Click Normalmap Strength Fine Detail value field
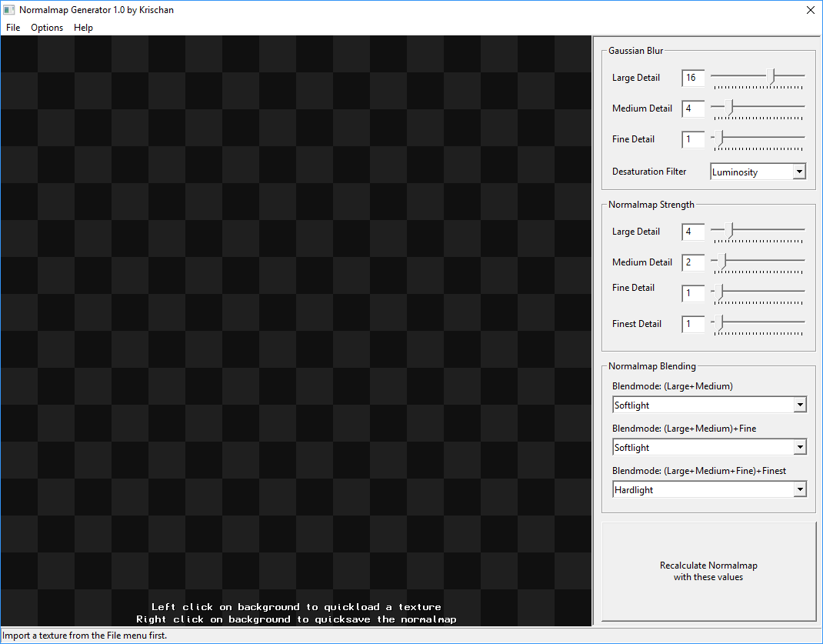 point(693,293)
